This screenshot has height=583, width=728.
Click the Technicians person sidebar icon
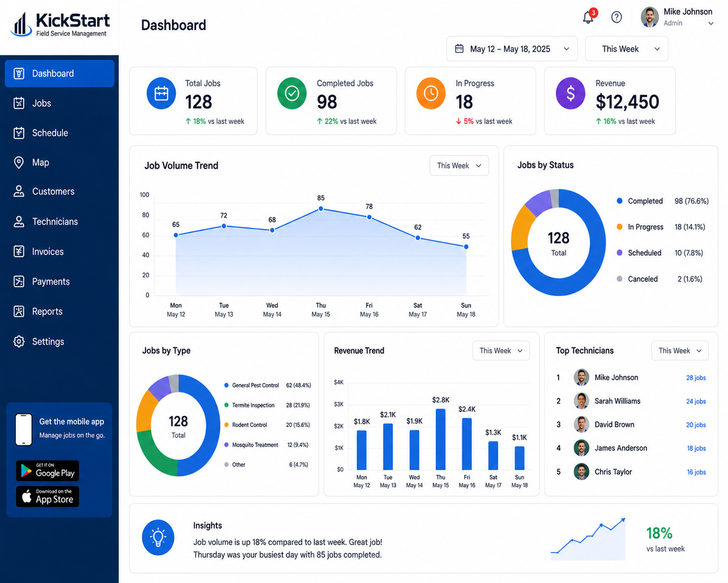coord(19,221)
